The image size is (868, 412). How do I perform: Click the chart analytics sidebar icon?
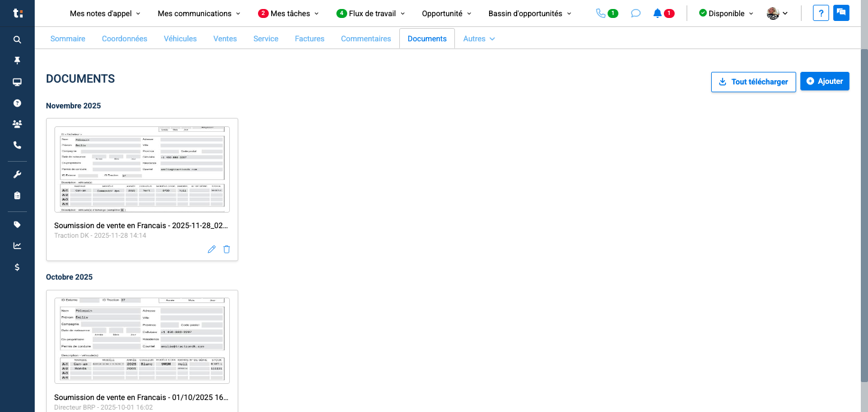[17, 246]
